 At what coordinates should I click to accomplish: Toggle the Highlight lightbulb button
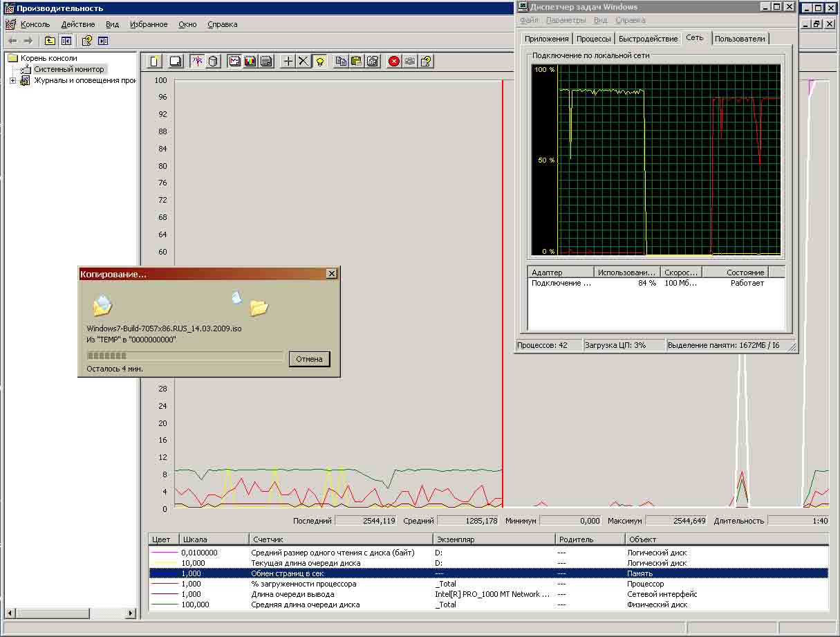pos(319,61)
